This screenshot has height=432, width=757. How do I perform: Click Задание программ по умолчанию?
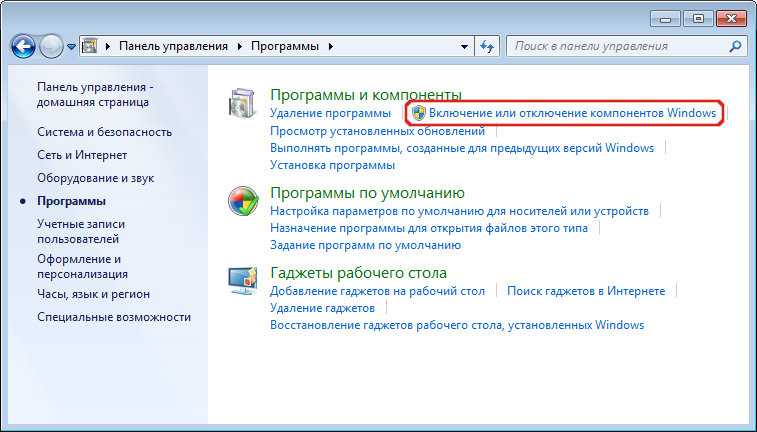coord(365,245)
